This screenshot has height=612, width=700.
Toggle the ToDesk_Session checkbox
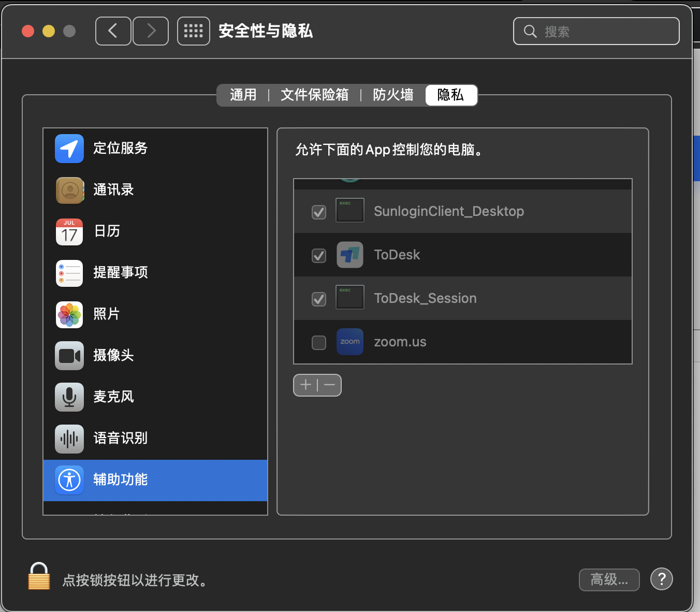tap(319, 299)
